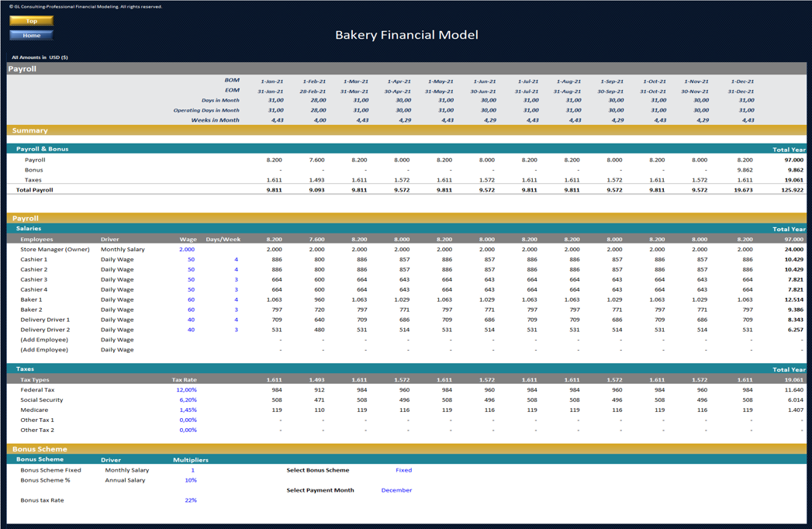The width and height of the screenshot is (812, 529).
Task: Click the Other Tax 1 rate
Action: point(188,420)
